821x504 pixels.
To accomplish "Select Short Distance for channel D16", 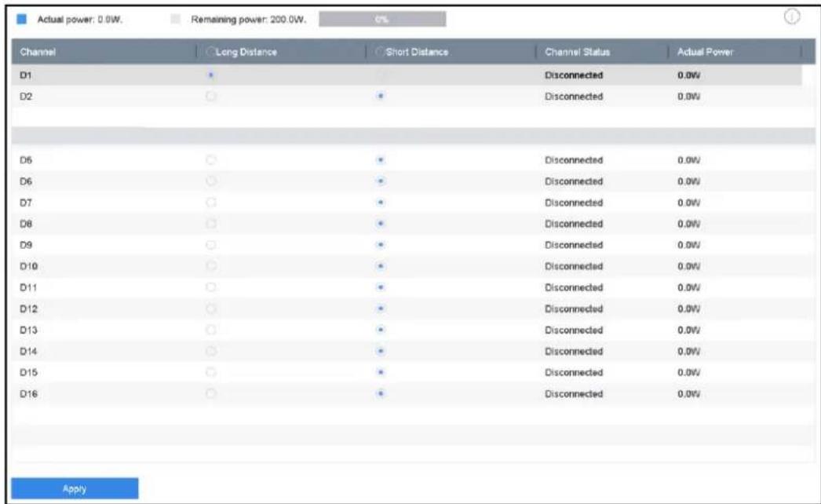I will (381, 393).
